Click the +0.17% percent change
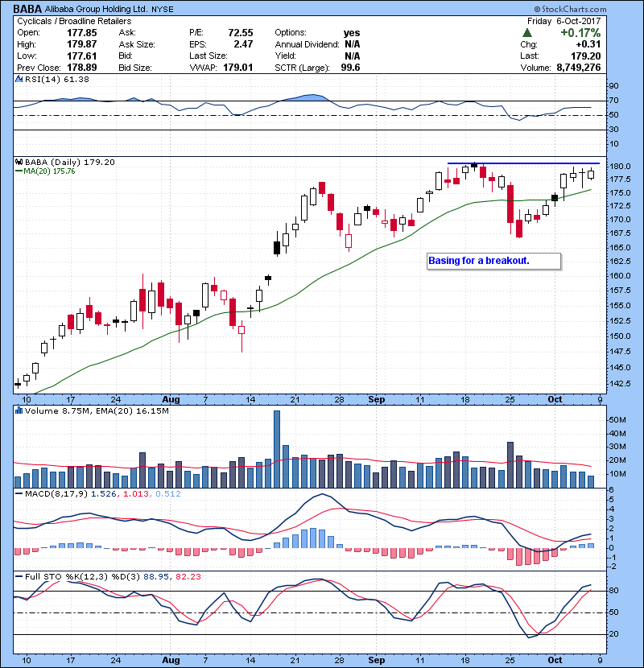Viewport: 644px width, 668px height. click(580, 33)
